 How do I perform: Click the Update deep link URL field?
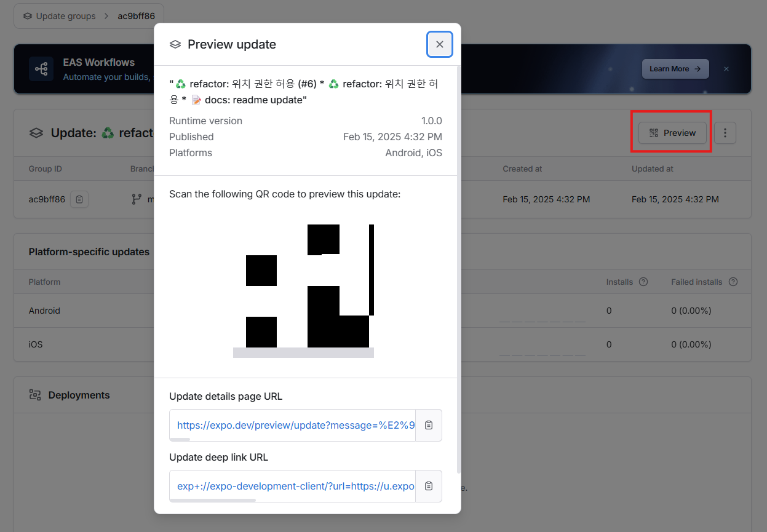pos(293,486)
